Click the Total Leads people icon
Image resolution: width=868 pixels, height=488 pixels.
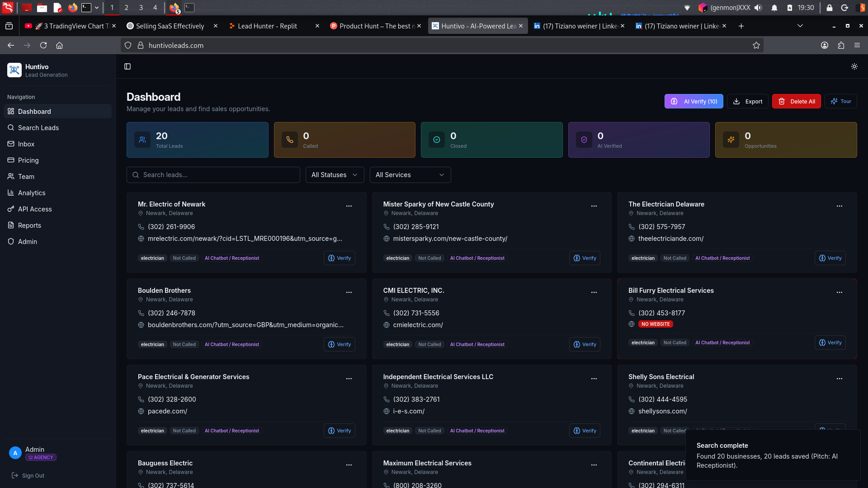[x=142, y=140]
